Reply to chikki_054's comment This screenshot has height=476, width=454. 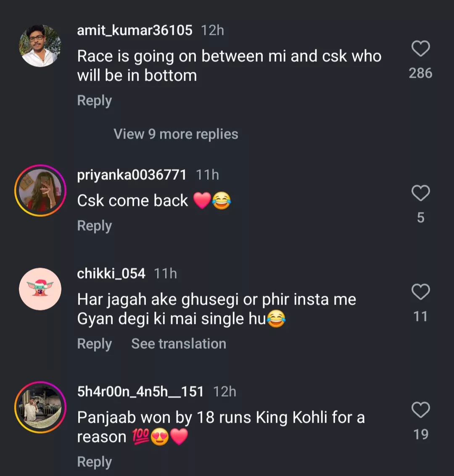95,344
